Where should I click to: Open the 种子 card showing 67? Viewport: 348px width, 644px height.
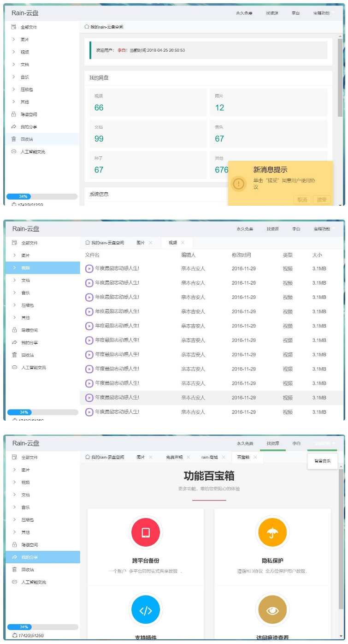147,165
